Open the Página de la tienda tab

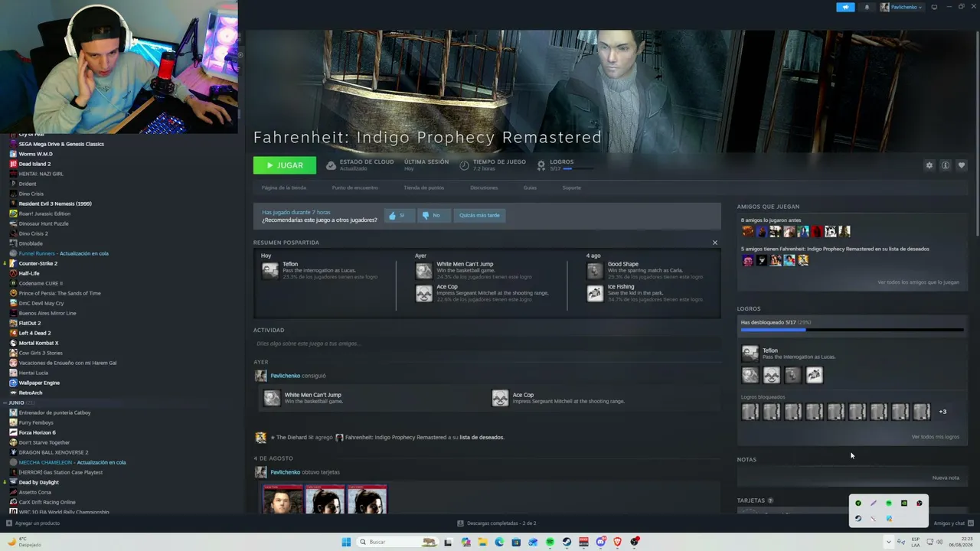tap(284, 187)
